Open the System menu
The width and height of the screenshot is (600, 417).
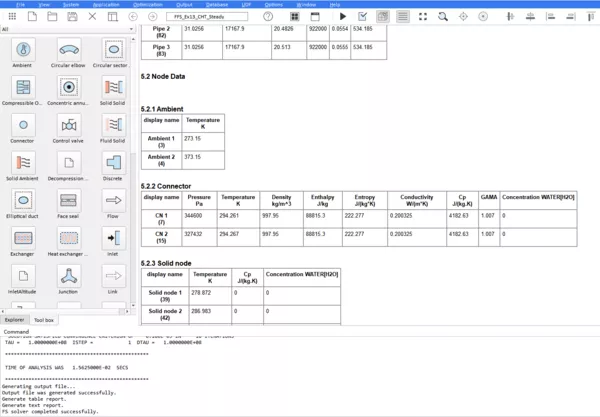click(71, 5)
